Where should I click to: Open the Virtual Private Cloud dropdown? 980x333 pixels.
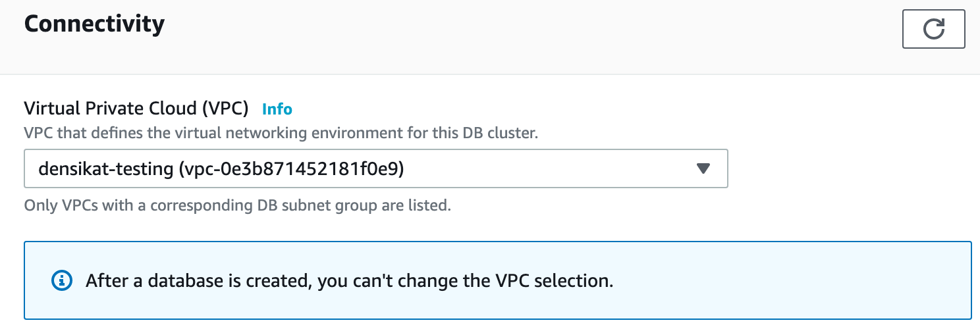tap(375, 168)
